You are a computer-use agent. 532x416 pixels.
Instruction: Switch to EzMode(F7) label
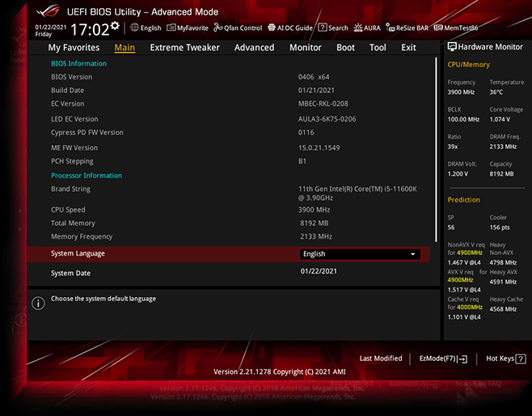coord(437,359)
